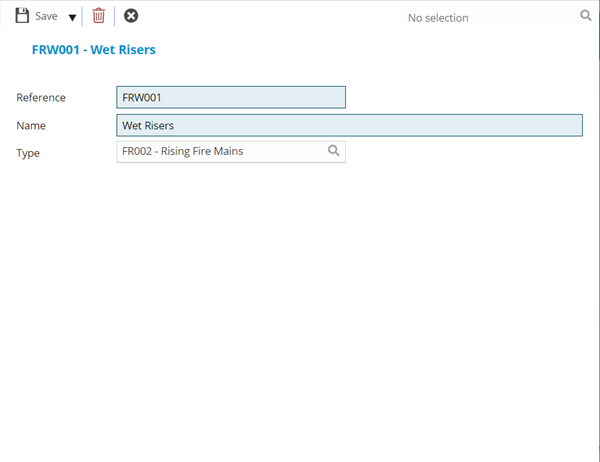This screenshot has width=600, height=462.
Task: Open the Type lookup field
Action: pyautogui.click(x=220, y=152)
